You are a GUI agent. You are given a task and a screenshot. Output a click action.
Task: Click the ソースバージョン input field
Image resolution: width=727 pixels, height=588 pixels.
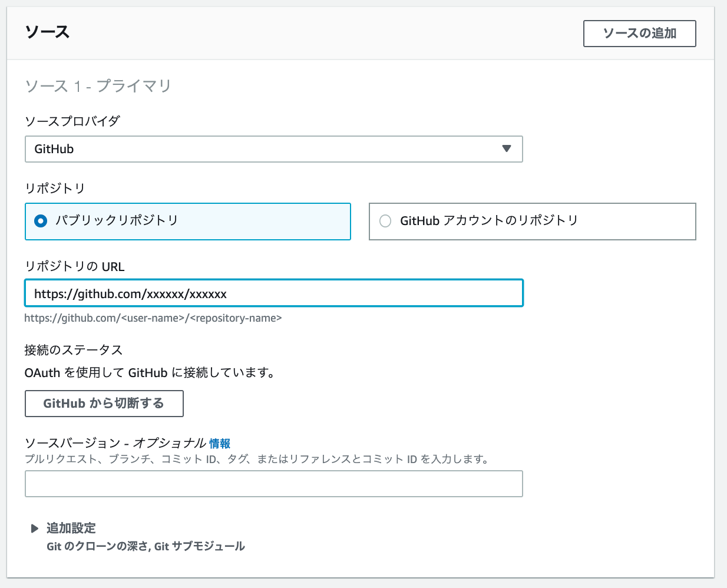[273, 484]
